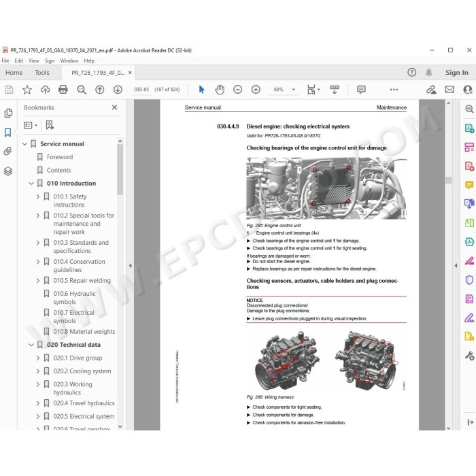Collapse the 020 Technical data section
This screenshot has width=476, height=476.
tap(31, 345)
